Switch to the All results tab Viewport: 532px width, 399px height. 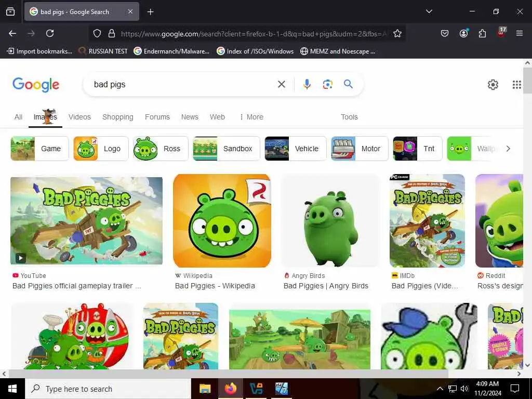click(x=18, y=117)
